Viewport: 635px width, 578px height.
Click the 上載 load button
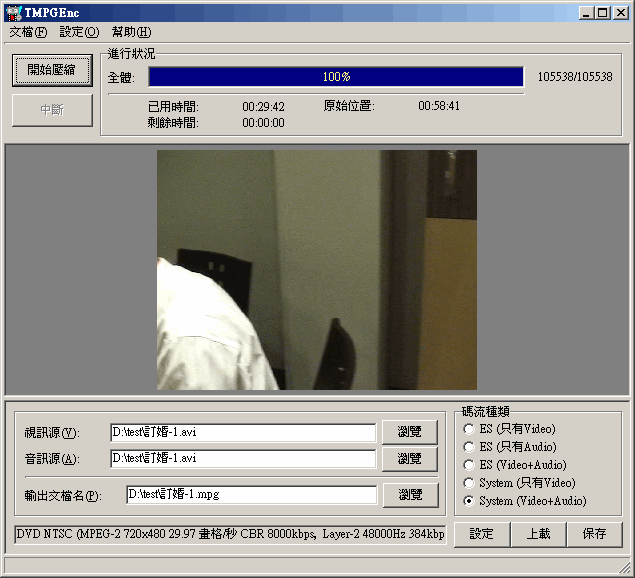pyautogui.click(x=538, y=534)
